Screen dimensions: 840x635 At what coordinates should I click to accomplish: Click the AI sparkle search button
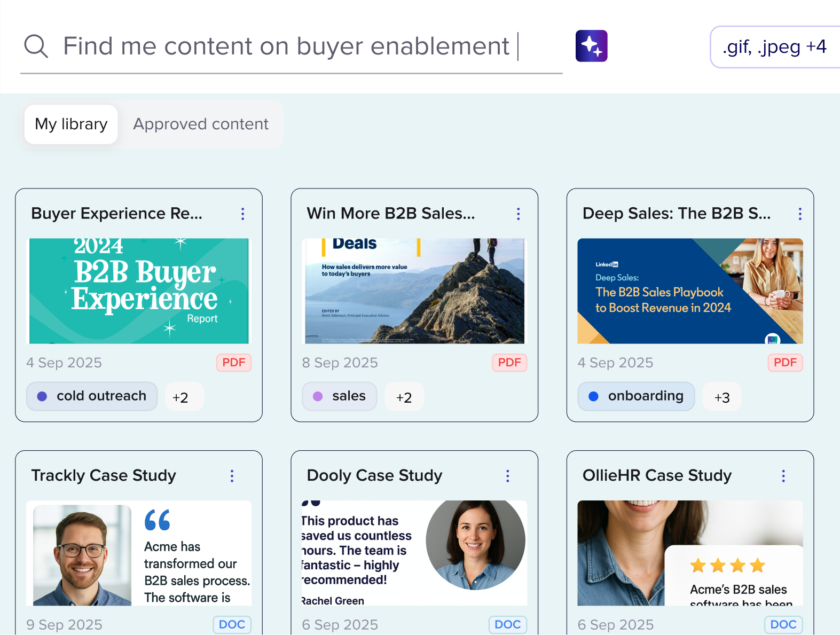[591, 46]
